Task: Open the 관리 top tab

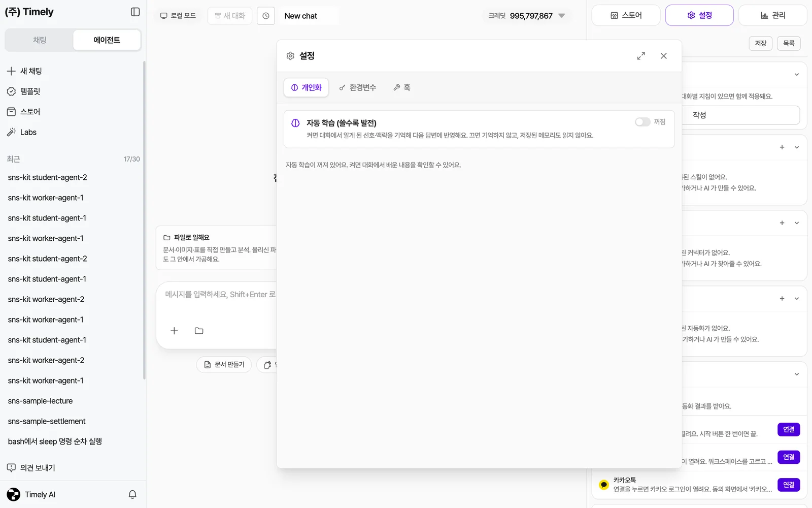Action: click(x=773, y=15)
